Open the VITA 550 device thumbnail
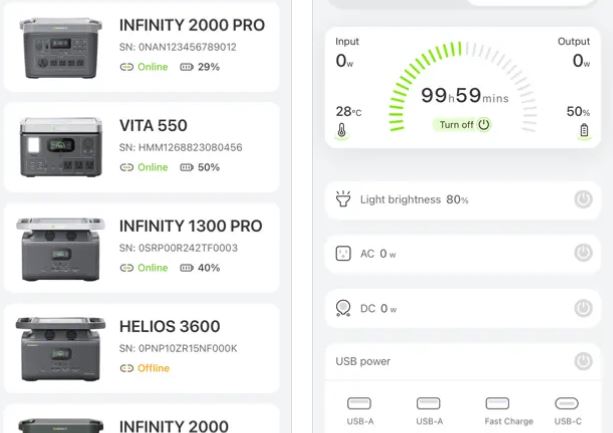 click(x=60, y=147)
